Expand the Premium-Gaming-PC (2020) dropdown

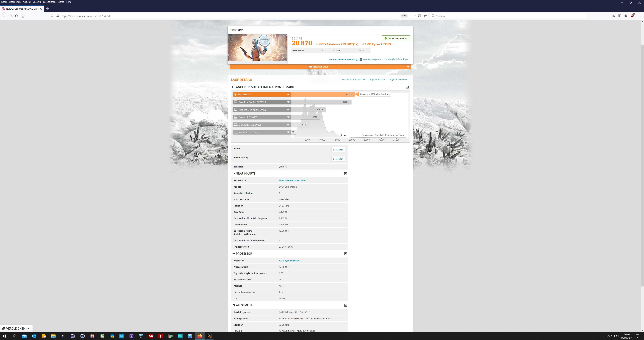click(x=288, y=102)
